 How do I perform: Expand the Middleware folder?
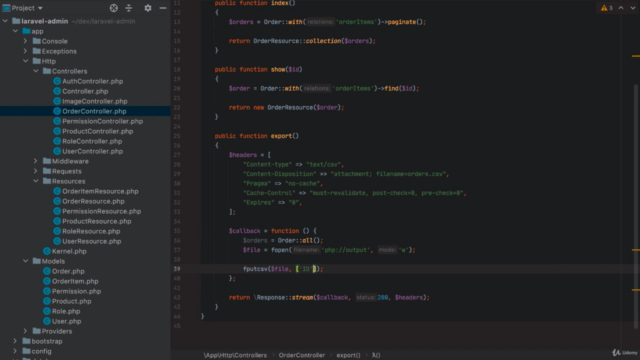(36, 161)
